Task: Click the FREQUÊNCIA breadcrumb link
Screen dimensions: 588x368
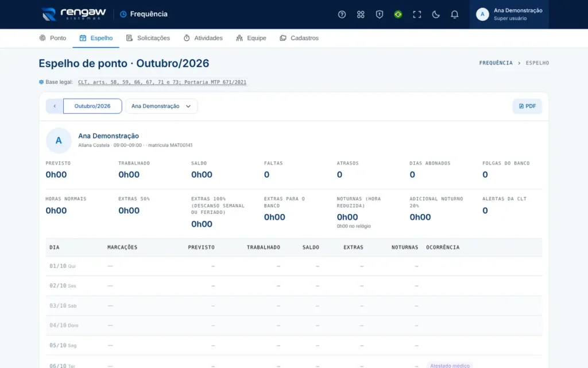Action: coord(496,63)
